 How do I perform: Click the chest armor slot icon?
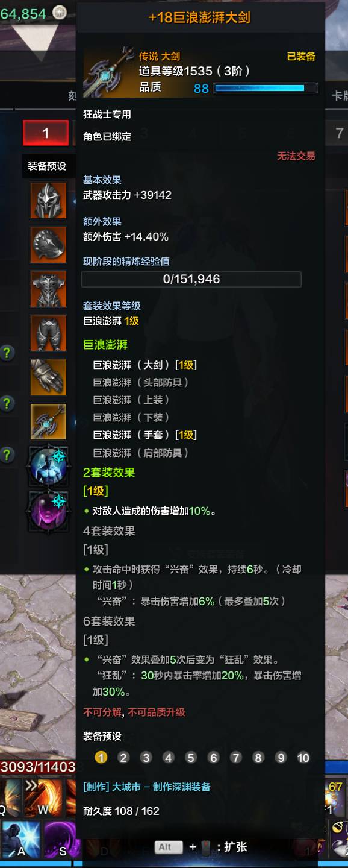pos(49,289)
